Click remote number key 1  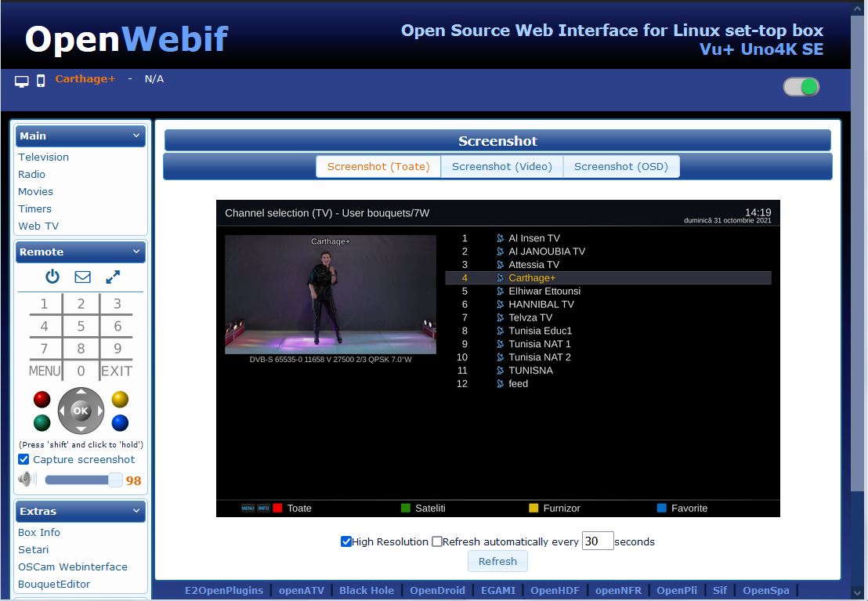pos(45,303)
